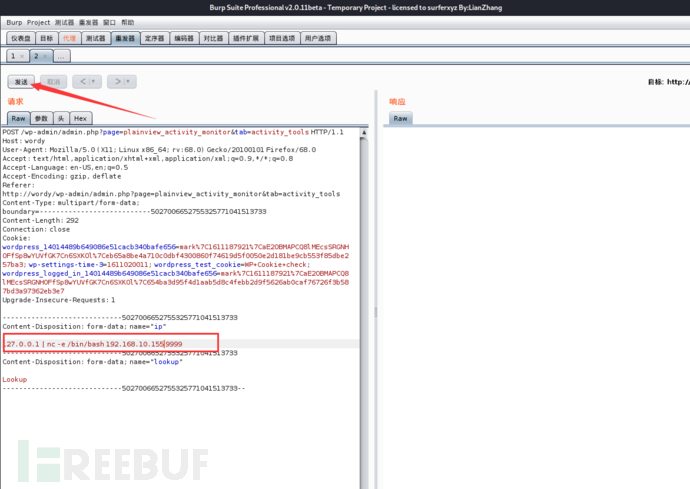Click the Content-Type: multipart/form-data line
Screen dimensions: 690x489
[x=71, y=202]
